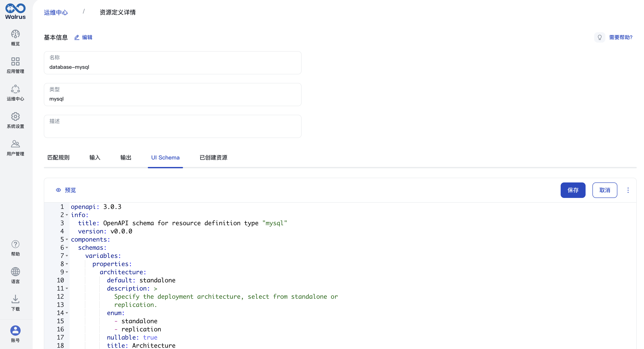
Task: Collapse the variables block on line 7
Action: tap(67, 256)
